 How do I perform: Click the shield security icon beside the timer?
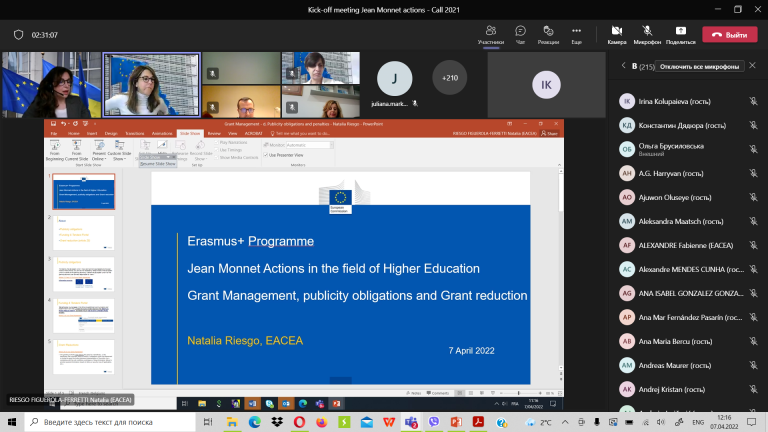(19, 35)
